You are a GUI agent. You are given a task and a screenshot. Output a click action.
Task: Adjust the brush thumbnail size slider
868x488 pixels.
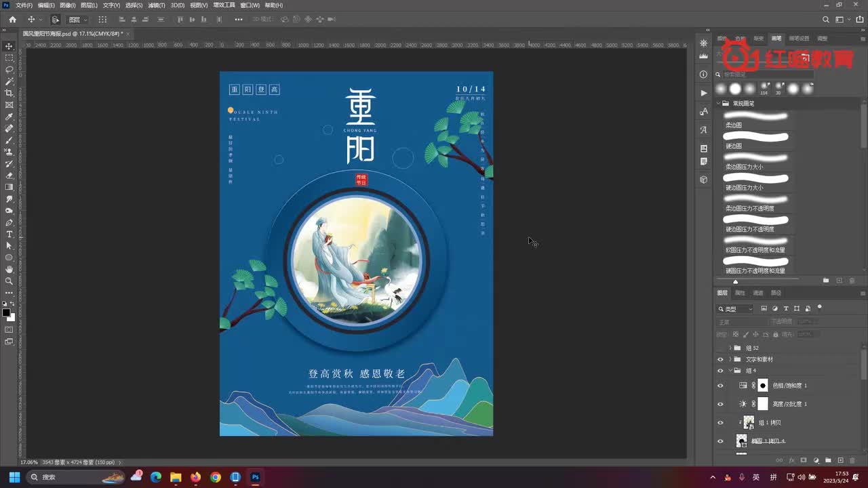point(735,281)
